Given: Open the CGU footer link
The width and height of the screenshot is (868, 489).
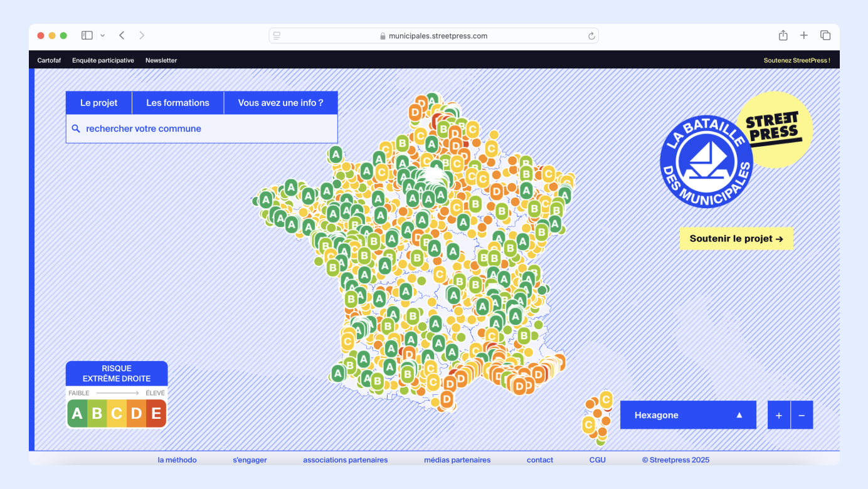Looking at the screenshot, I should click(598, 460).
